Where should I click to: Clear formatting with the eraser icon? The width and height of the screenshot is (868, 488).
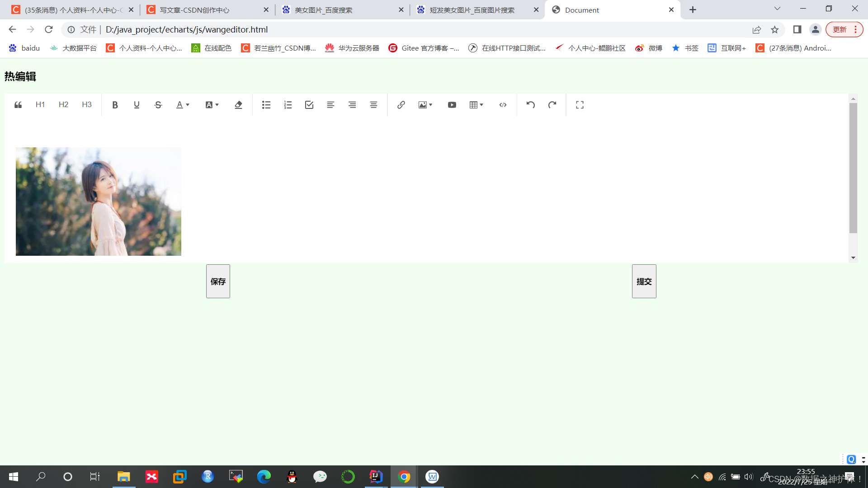coord(238,105)
